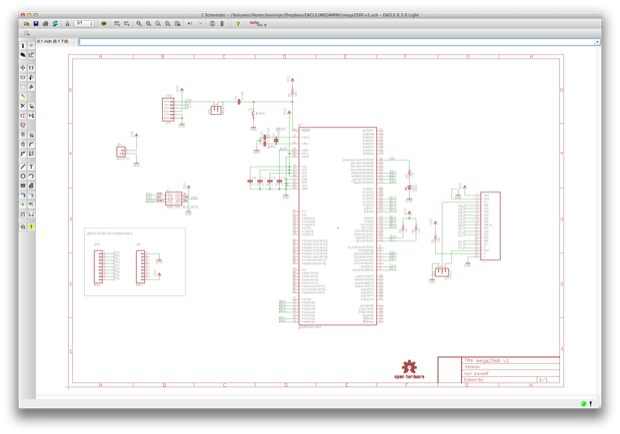Select the Miter tool
The height and width of the screenshot is (434, 620).
pyautogui.click(x=31, y=144)
